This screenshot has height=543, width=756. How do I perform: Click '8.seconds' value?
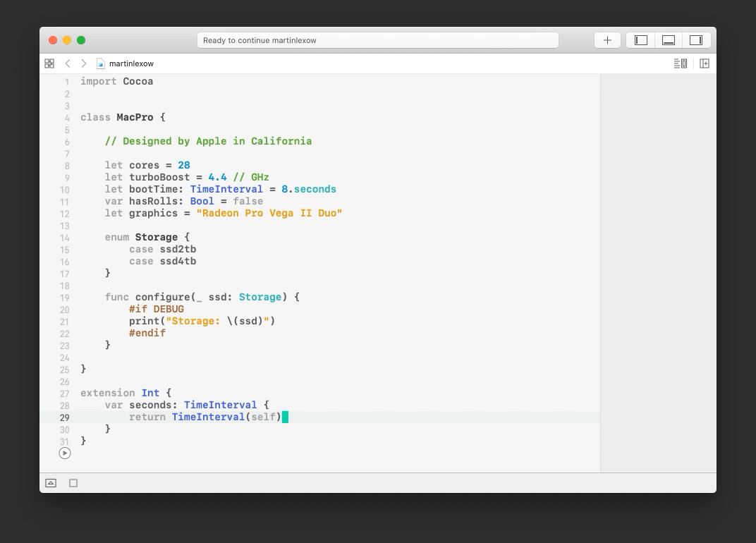[309, 190]
